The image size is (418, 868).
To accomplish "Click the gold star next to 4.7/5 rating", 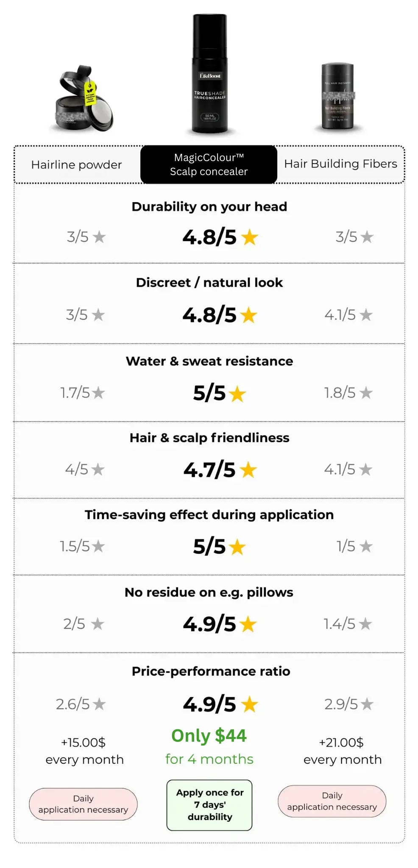I will (x=248, y=470).
